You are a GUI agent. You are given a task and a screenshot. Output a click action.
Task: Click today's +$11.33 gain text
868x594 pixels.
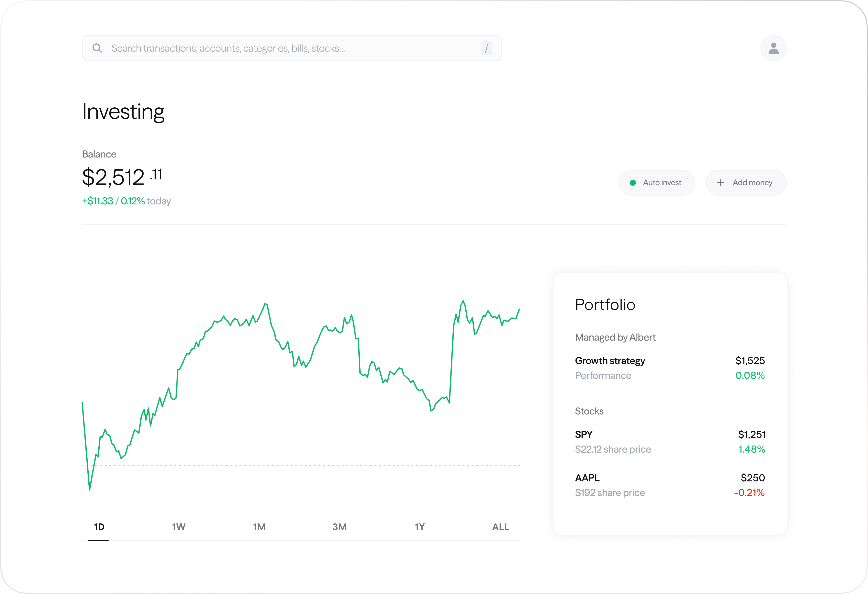98,201
